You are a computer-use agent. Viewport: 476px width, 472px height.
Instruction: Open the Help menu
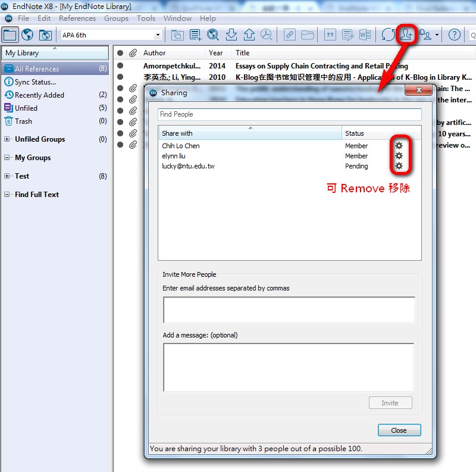click(208, 18)
